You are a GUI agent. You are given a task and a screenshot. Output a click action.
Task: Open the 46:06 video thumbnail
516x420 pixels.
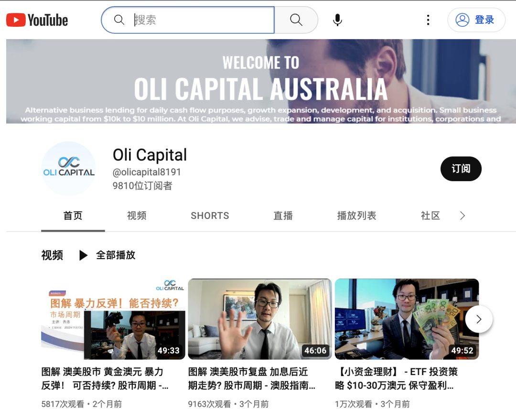point(259,319)
